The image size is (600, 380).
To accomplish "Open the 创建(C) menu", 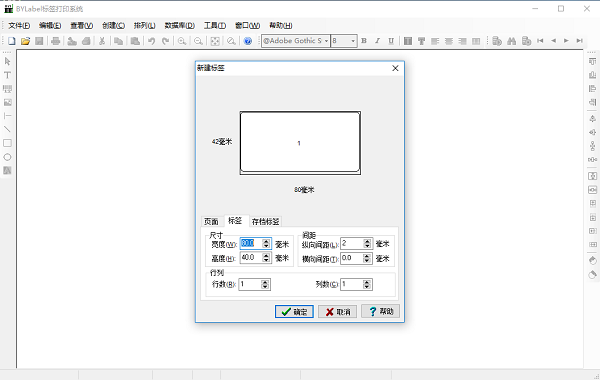I will point(113,26).
